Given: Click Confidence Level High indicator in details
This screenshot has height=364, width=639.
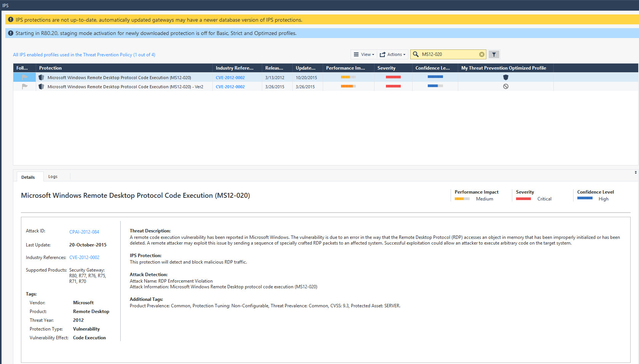Looking at the screenshot, I should pyautogui.click(x=593, y=199).
